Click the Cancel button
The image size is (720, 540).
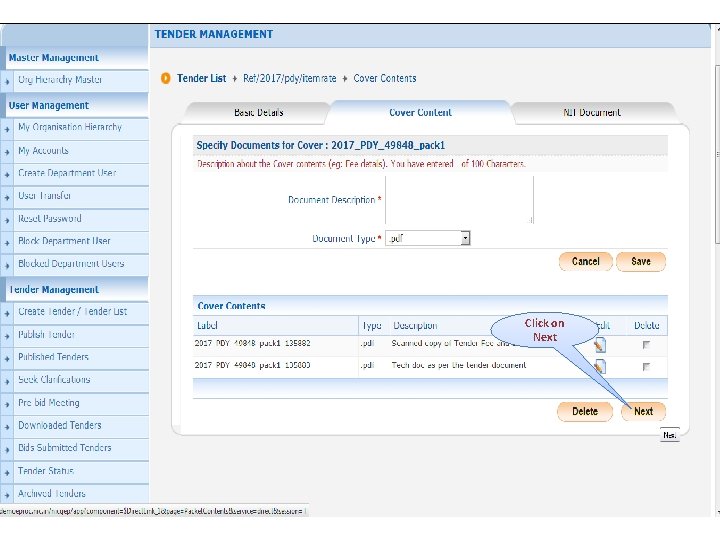[585, 261]
